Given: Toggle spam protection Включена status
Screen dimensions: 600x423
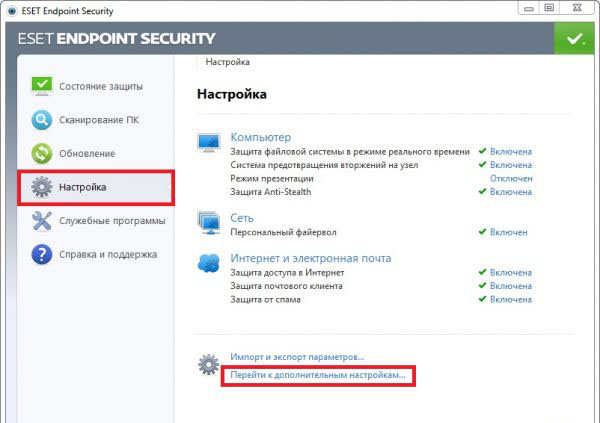Looking at the screenshot, I should pos(510,298).
